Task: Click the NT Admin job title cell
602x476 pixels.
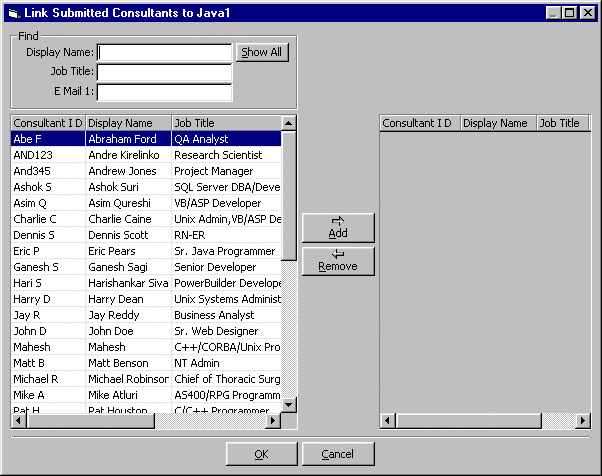Action: [x=226, y=363]
